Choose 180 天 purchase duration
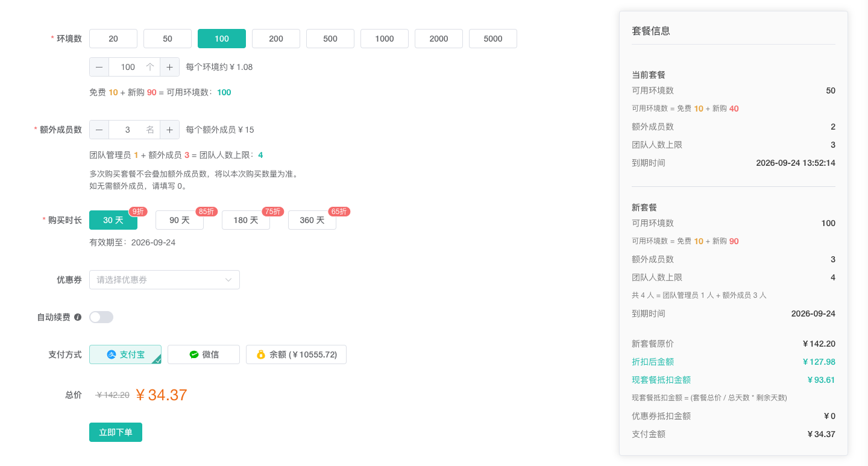Image resolution: width=868 pixels, height=466 pixels. [x=246, y=220]
